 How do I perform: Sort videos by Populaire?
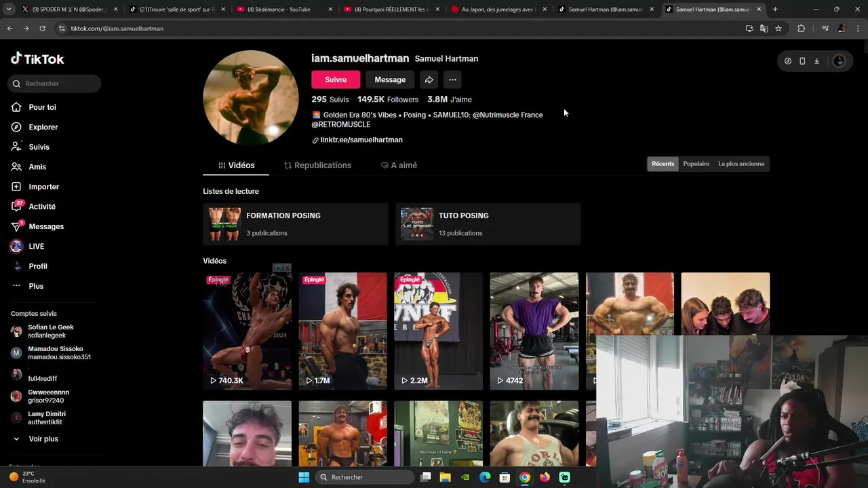point(696,164)
